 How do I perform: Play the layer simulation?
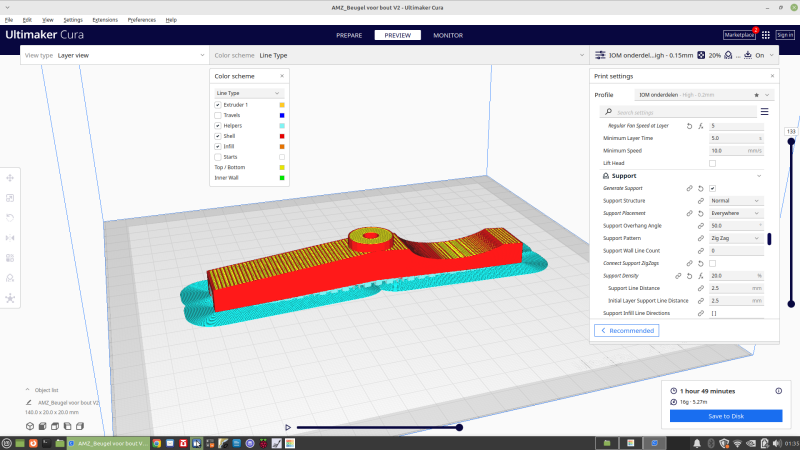pos(288,427)
